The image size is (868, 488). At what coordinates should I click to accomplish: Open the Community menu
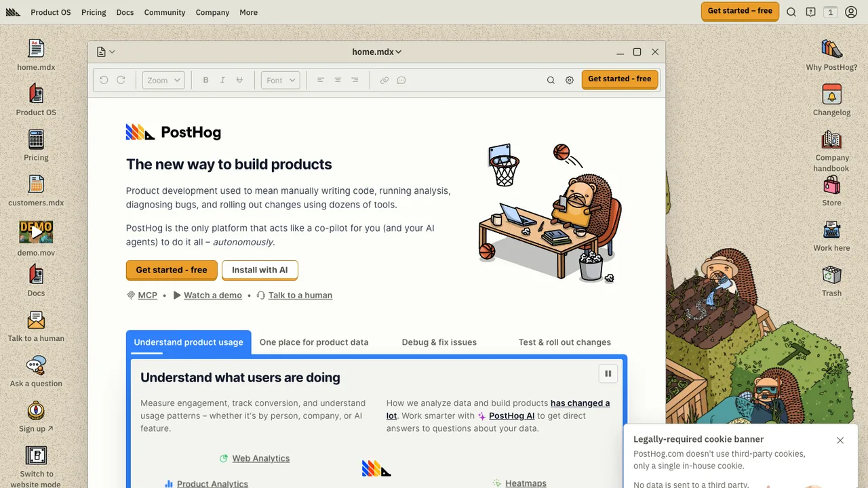tap(165, 12)
